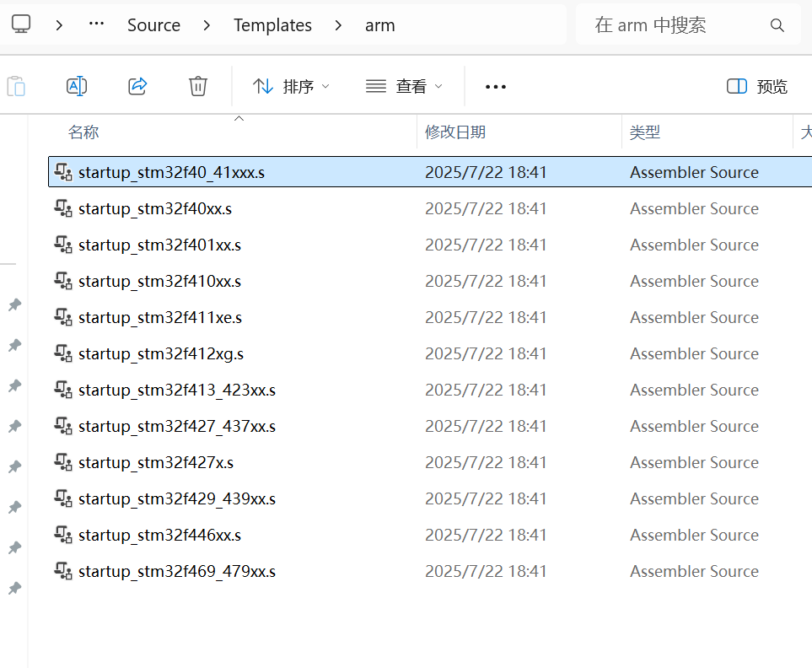Image resolution: width=812 pixels, height=668 pixels.
Task: Click the This PC icon in the breadcrumb bar
Action: tap(24, 24)
